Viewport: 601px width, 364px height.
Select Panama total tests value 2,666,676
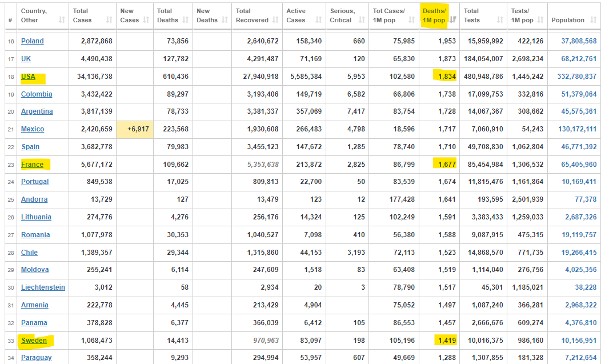487,322
